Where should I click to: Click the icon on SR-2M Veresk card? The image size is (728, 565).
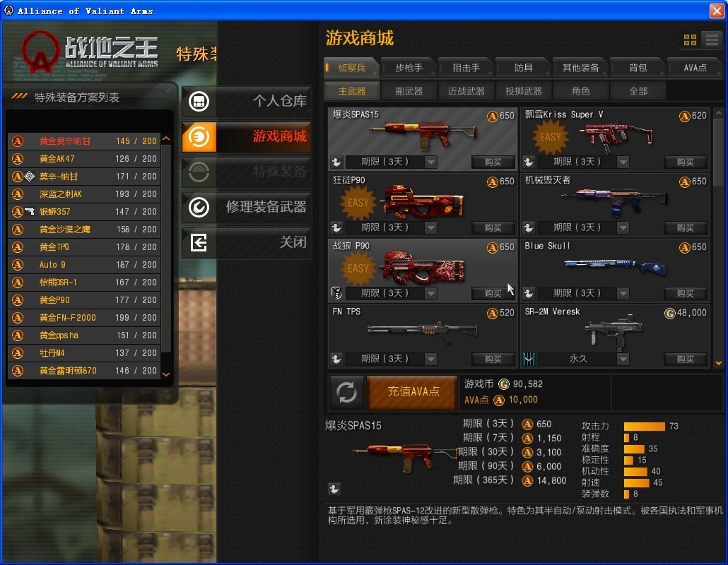click(x=529, y=359)
